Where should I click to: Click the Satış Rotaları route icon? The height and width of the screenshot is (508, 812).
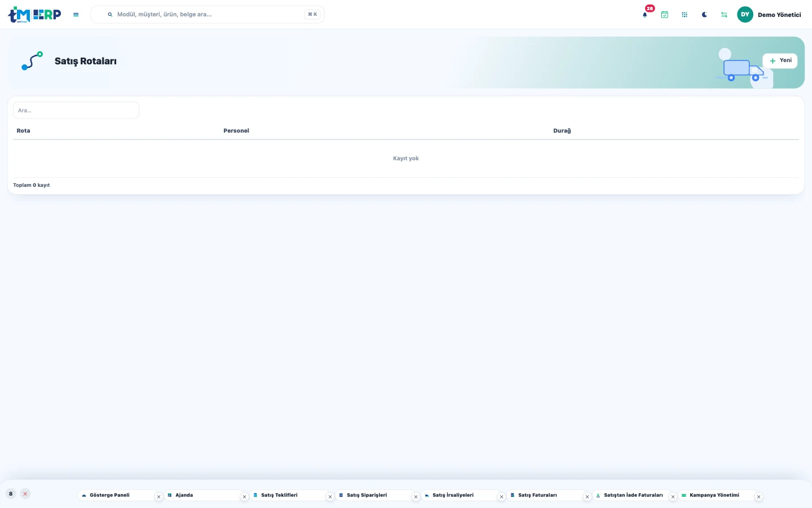click(x=32, y=61)
